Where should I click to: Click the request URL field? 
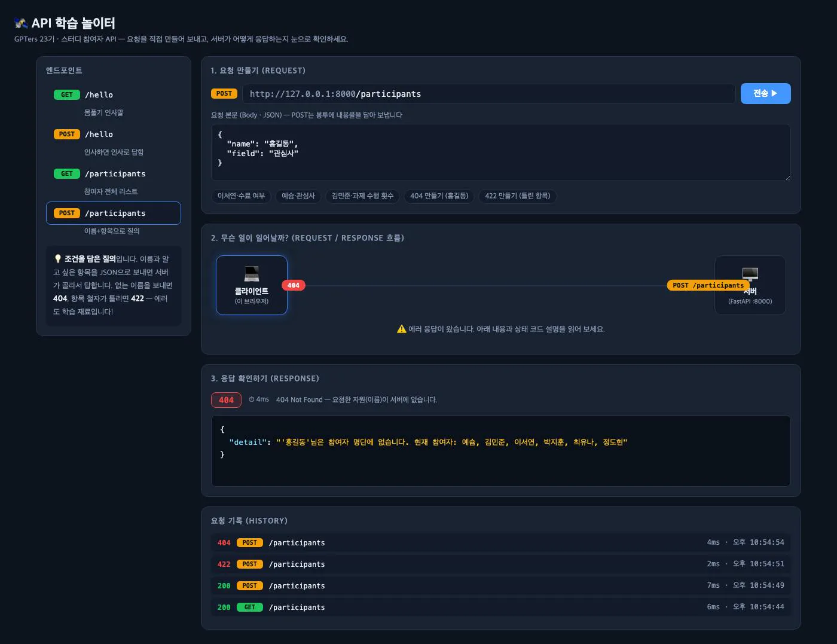(488, 94)
